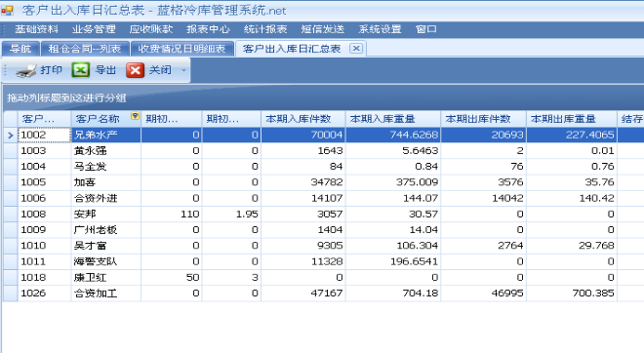Click the 导出 button label
Viewport: 644px width, 353px height.
[x=105, y=70]
